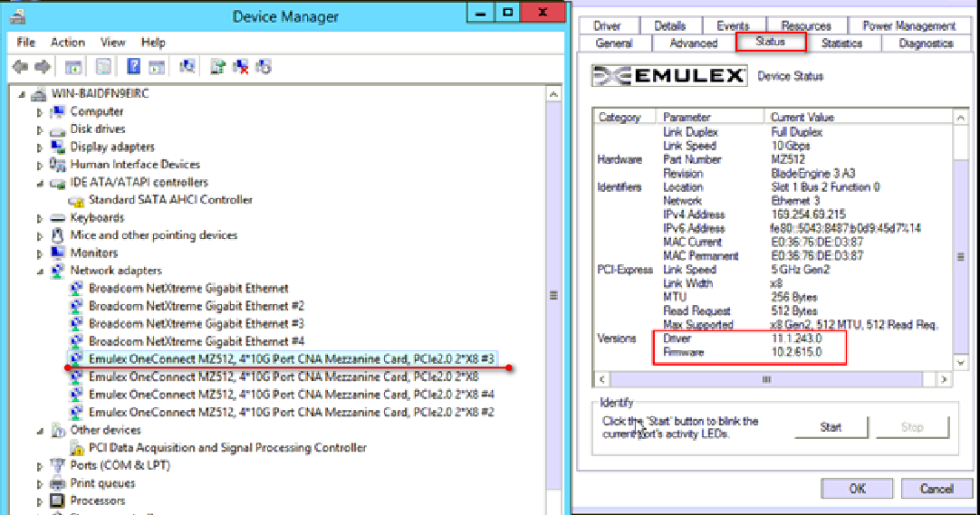Click the Show/Hide Console Tree toolbar icon
The image size is (980, 515).
pos(73,66)
